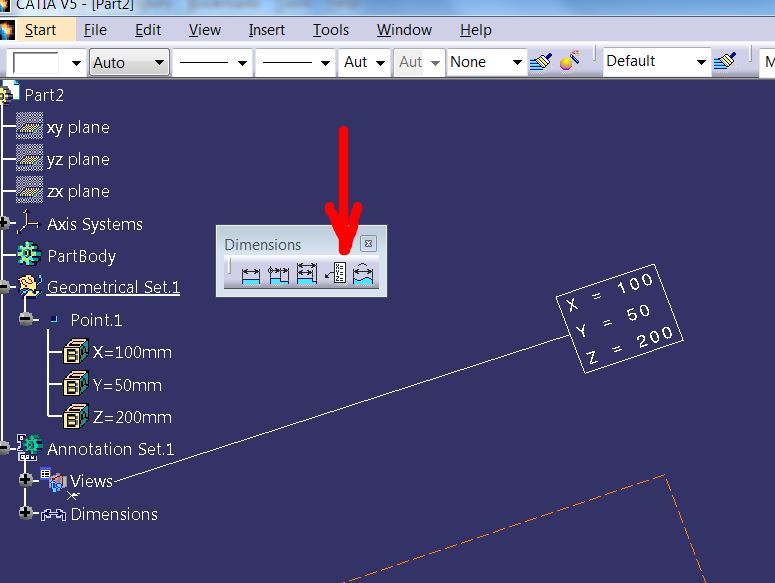Open the Insert menu
Viewport: 775px width, 583px height.
coord(266,30)
